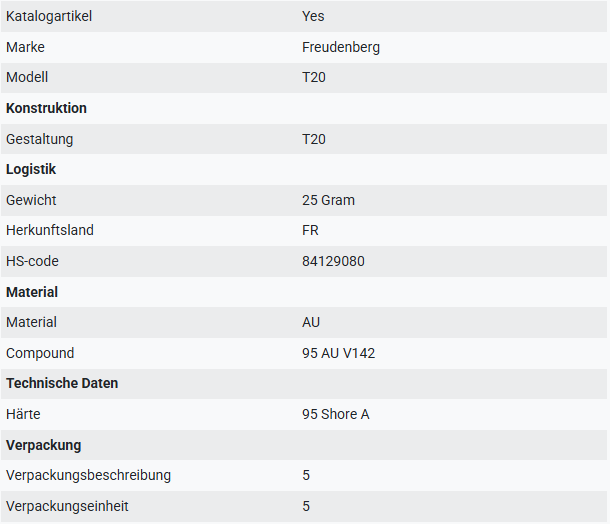The width and height of the screenshot is (610, 524).
Task: Click the AU material value
Action: 311,322
